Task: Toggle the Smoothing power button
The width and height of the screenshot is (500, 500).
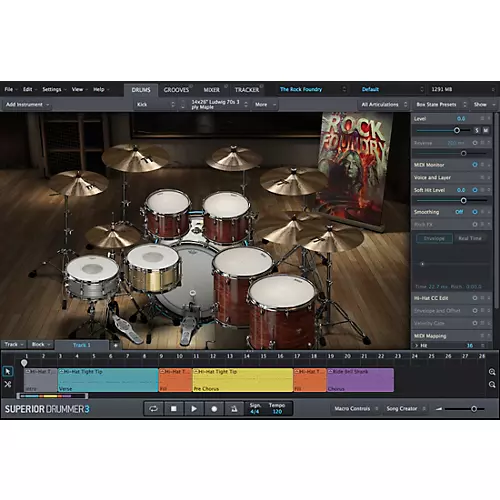Action: (475, 212)
